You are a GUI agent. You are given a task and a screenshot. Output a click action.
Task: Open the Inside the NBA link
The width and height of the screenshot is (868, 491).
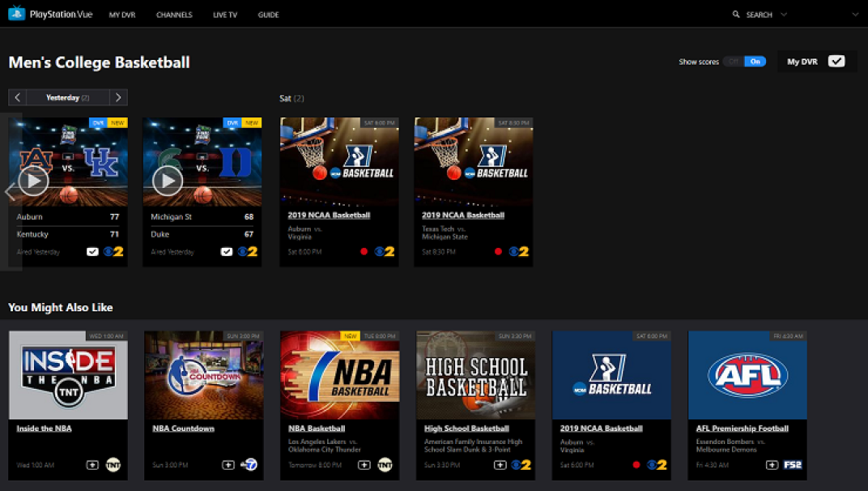pyautogui.click(x=45, y=429)
